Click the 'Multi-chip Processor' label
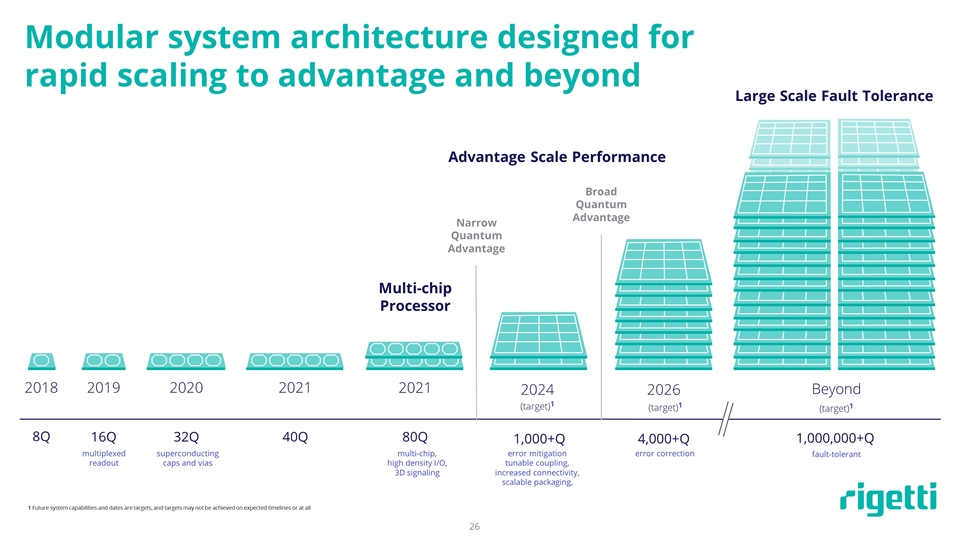 (x=415, y=297)
